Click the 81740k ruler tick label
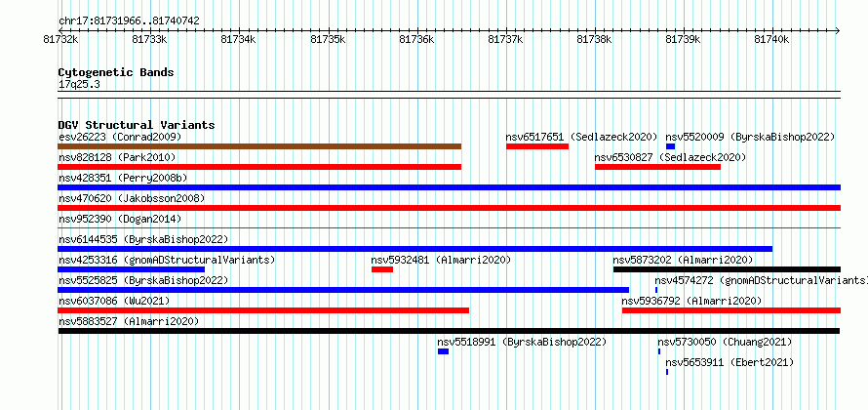This screenshot has width=868, height=410. pos(772,39)
